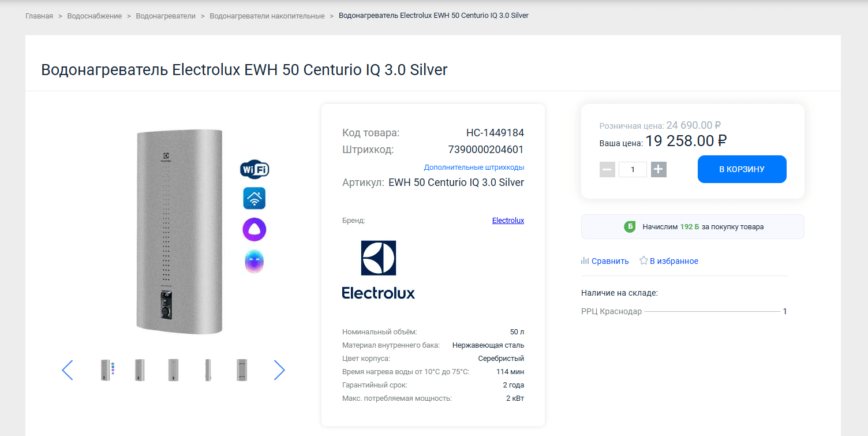Decrease quantity with minus button
Screen dimensions: 868x436
(607, 169)
